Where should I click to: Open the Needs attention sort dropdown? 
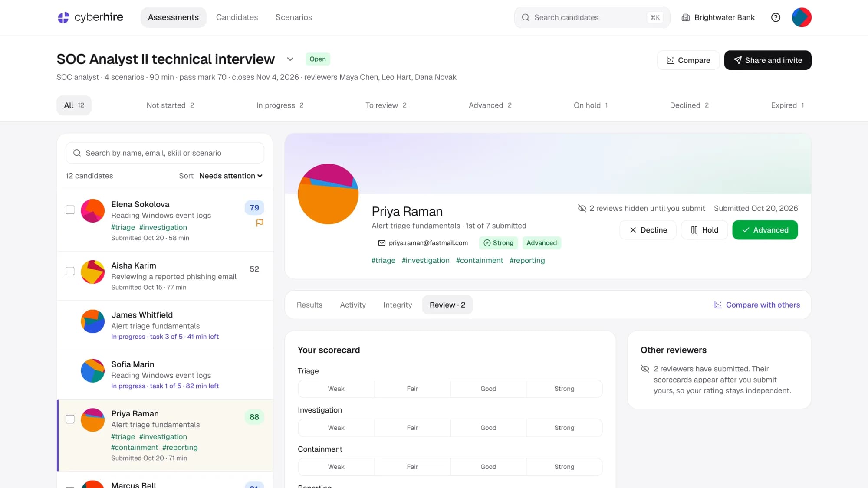231,176
